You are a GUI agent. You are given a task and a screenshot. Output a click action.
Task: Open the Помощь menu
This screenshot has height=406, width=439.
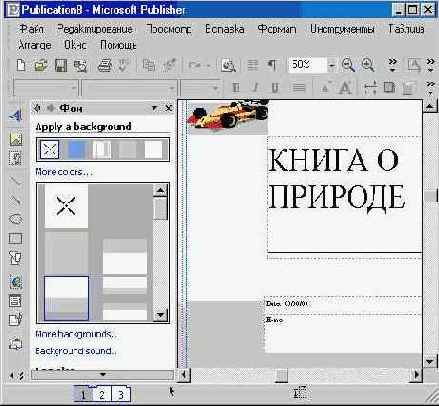pos(118,45)
